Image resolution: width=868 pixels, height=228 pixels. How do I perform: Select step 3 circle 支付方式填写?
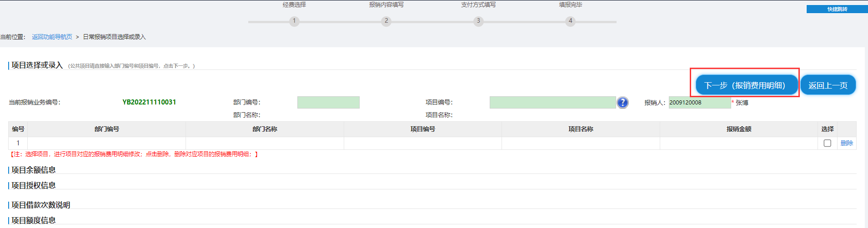(x=478, y=21)
